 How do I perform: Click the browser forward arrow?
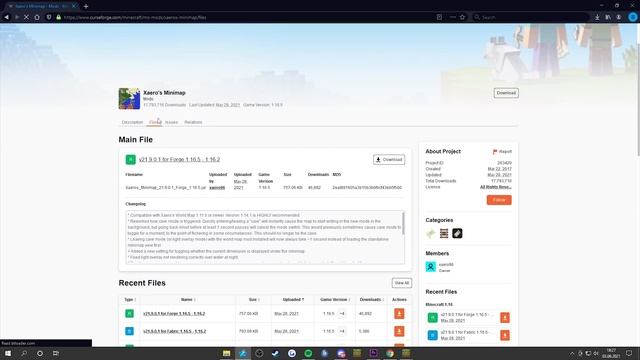(17, 17)
